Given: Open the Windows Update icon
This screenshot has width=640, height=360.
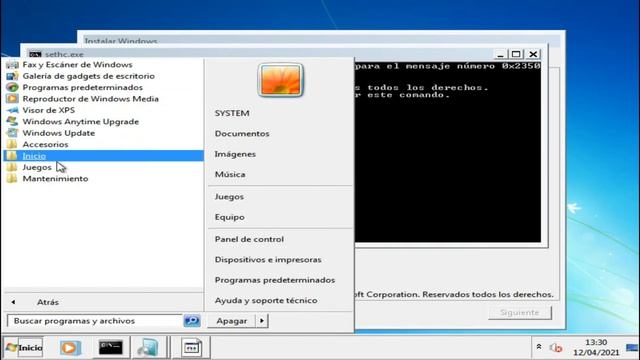Looking at the screenshot, I should click(x=12, y=133).
